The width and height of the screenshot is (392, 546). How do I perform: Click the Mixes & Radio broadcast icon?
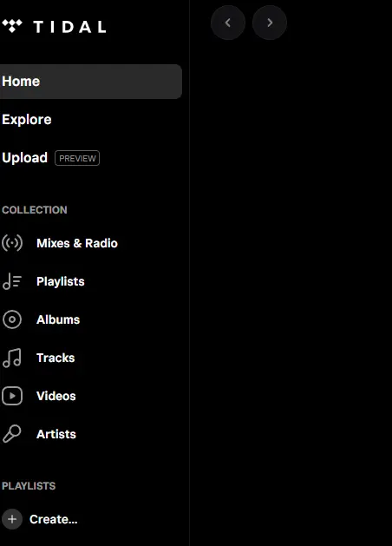pos(12,243)
